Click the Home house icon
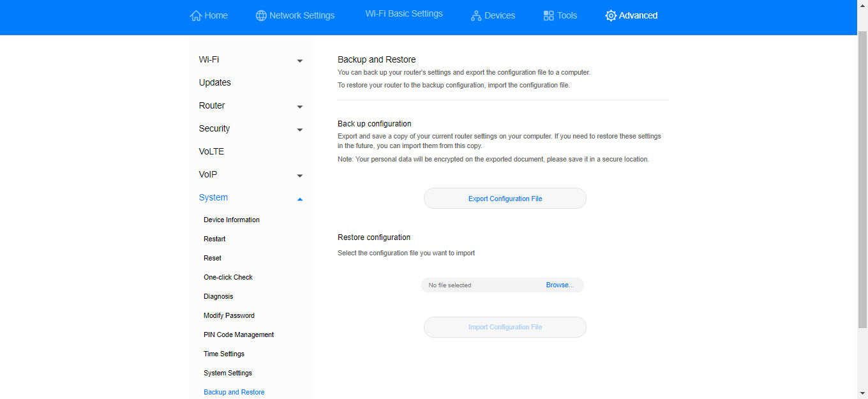868x399 pixels. pos(196,15)
